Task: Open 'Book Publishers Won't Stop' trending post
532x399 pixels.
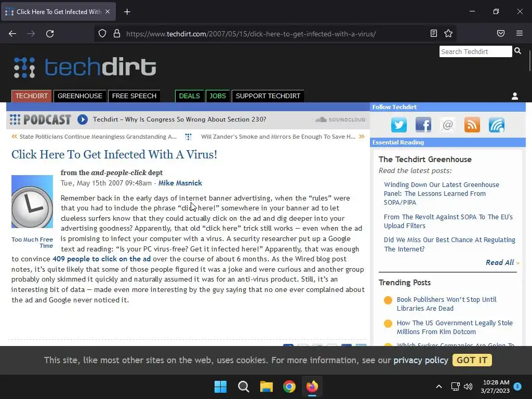Action: (x=446, y=304)
